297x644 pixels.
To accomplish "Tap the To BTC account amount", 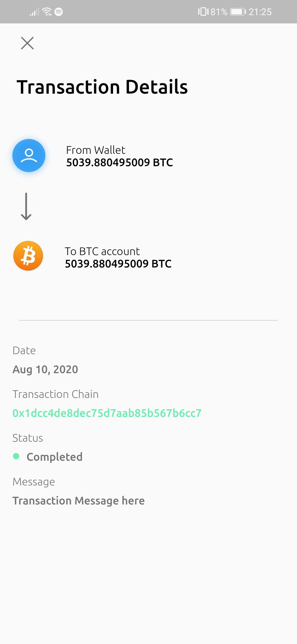I will coord(118,264).
